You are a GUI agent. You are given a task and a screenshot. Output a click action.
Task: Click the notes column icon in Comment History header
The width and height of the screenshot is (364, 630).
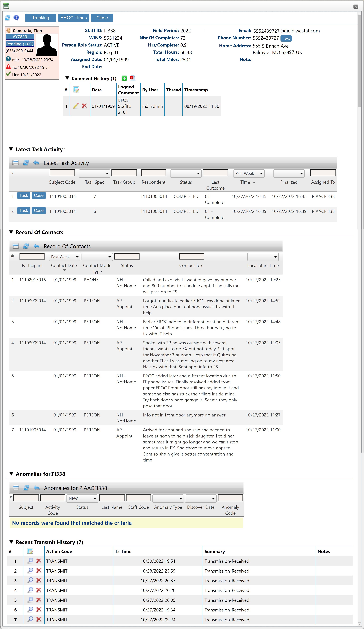[76, 90]
